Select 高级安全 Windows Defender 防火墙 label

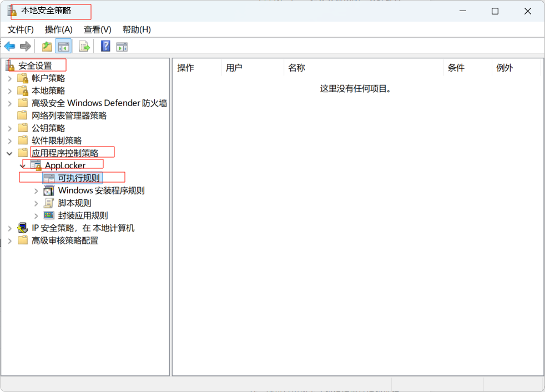99,103
